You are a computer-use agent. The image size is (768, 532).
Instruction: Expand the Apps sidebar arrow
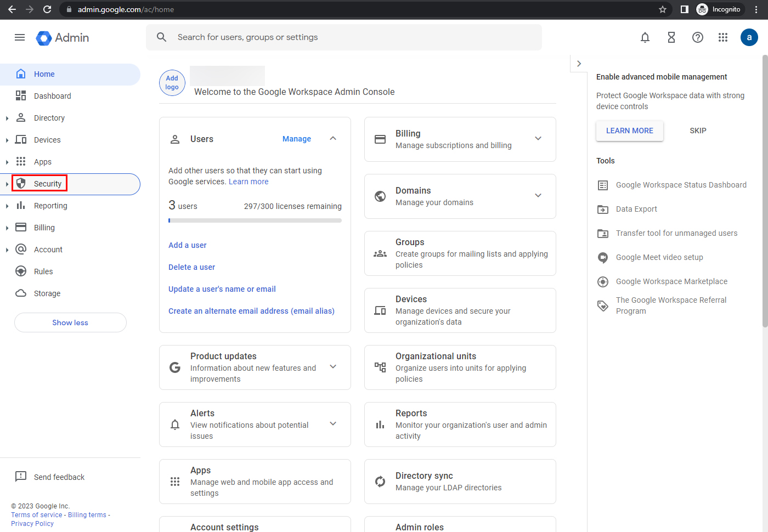tap(7, 162)
